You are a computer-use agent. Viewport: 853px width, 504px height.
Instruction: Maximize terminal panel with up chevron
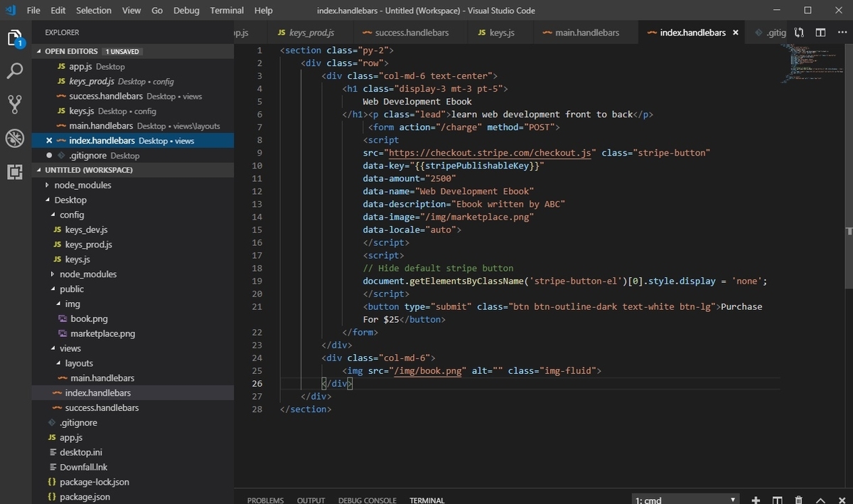(x=820, y=500)
